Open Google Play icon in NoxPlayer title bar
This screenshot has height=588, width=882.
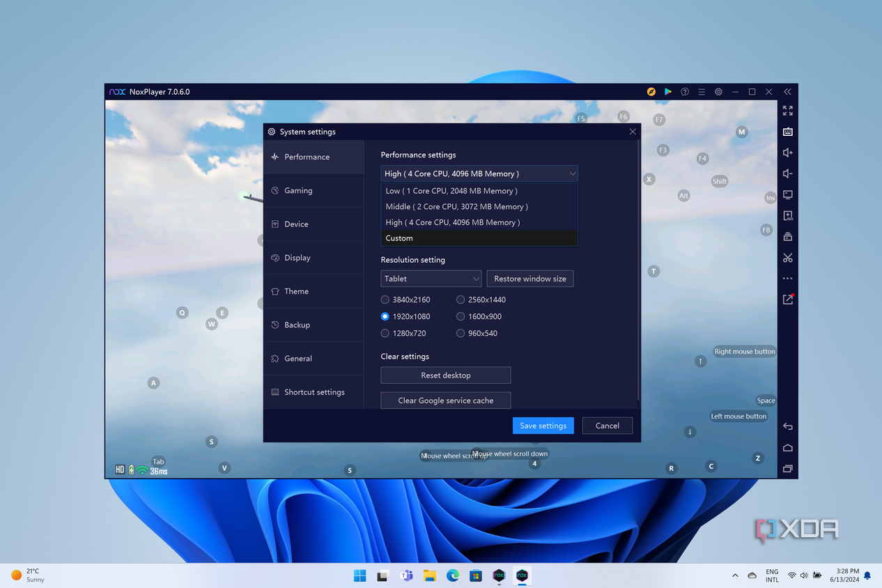(x=668, y=92)
